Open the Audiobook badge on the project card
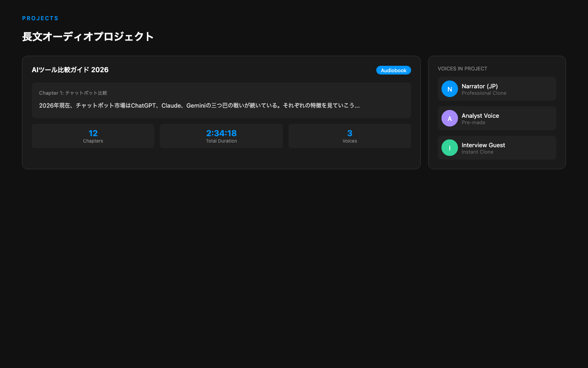This screenshot has height=368, width=588. [393, 70]
